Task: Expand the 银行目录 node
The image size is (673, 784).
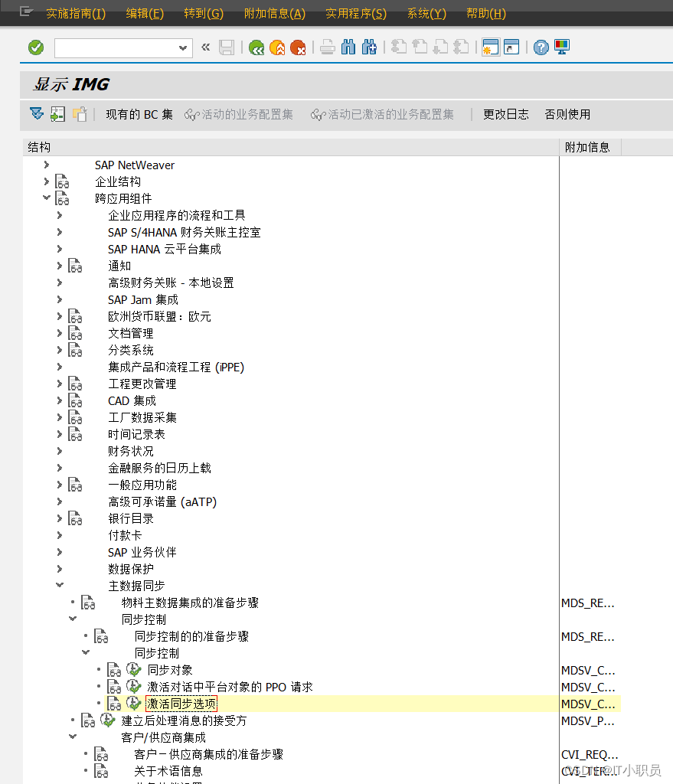Action: [x=60, y=518]
